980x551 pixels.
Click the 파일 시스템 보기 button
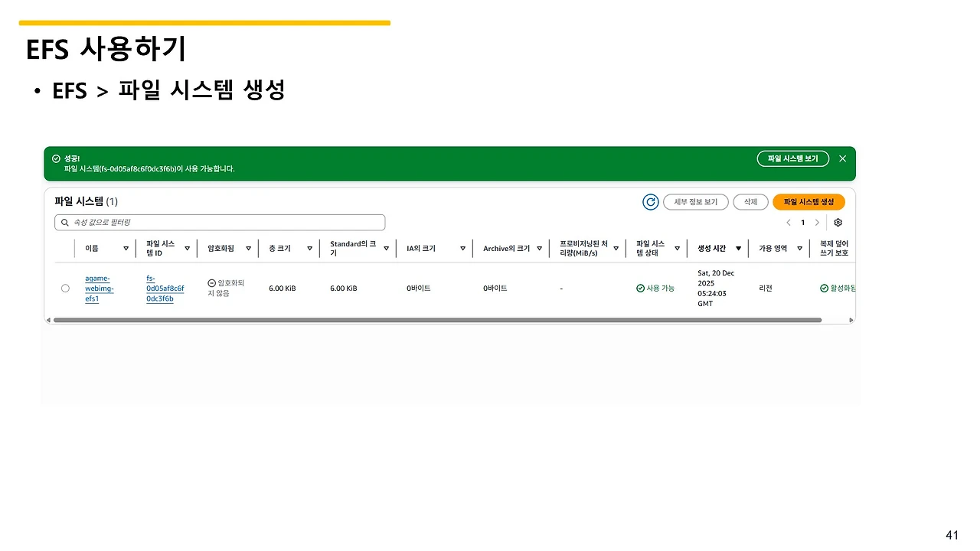[x=792, y=158]
